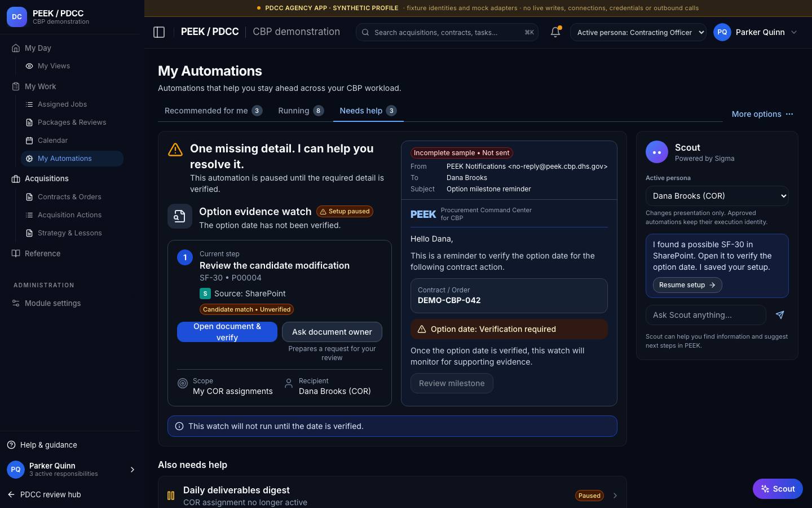Click the PDCC review hub back arrow

11,494
